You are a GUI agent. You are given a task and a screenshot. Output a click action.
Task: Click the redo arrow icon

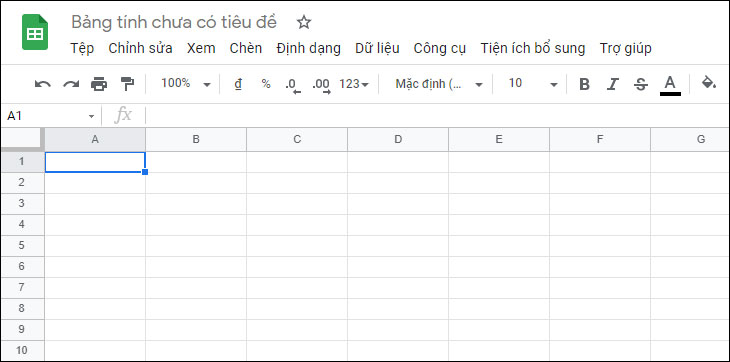pos(71,84)
